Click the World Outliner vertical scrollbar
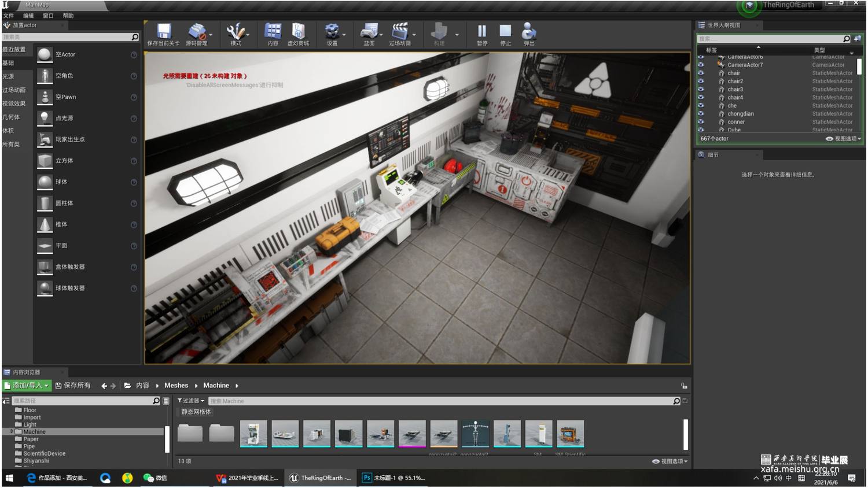This screenshot has width=868, height=488. point(859,67)
